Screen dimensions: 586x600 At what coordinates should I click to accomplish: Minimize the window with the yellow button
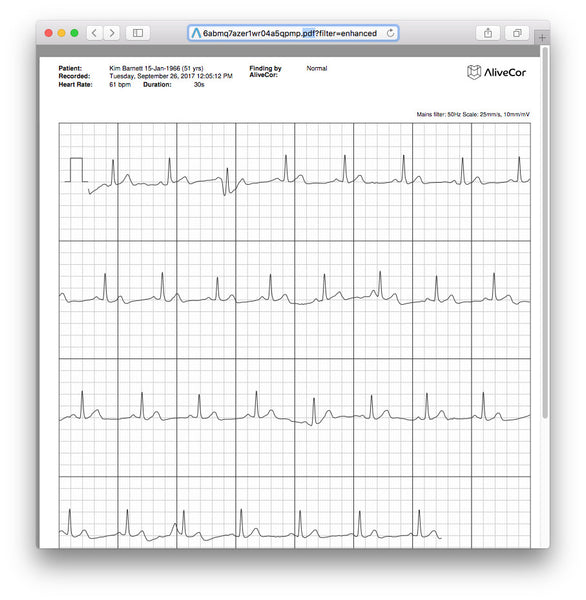pos(61,33)
